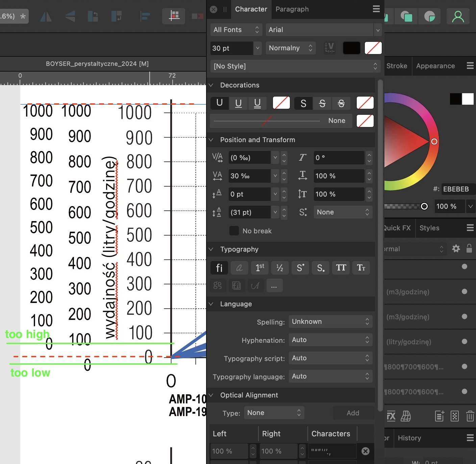Click the Add button under Optical Alignment
The width and height of the screenshot is (476, 464).
click(352, 413)
